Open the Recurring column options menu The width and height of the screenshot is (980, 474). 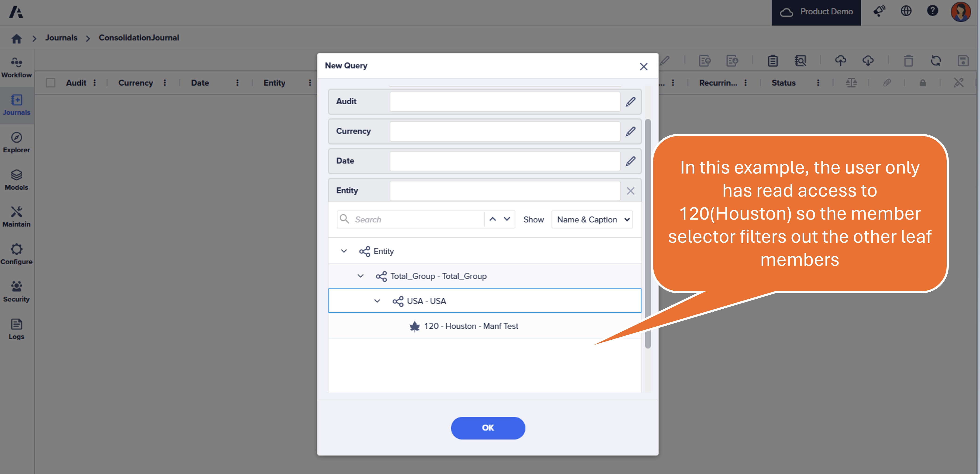tap(746, 82)
